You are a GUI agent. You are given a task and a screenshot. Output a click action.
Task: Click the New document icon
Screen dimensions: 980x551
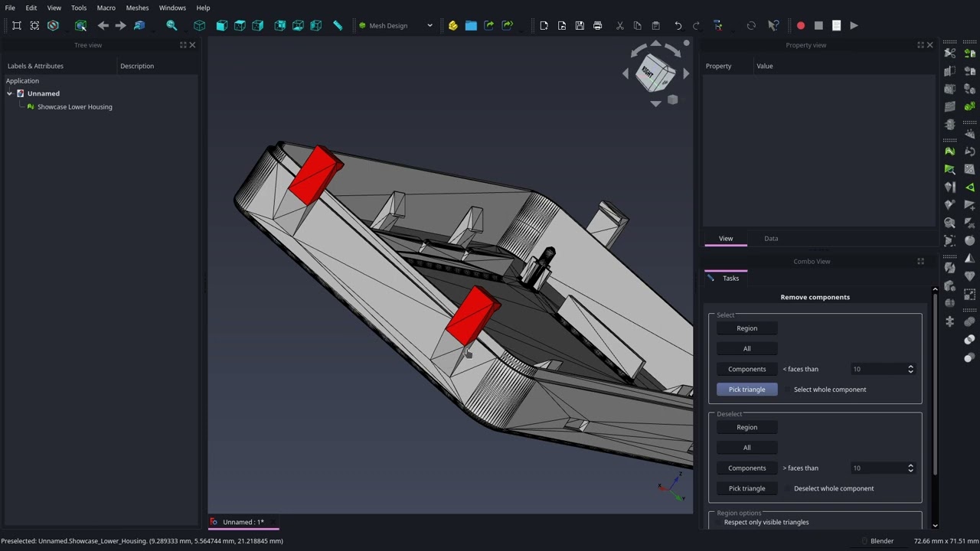click(x=544, y=25)
